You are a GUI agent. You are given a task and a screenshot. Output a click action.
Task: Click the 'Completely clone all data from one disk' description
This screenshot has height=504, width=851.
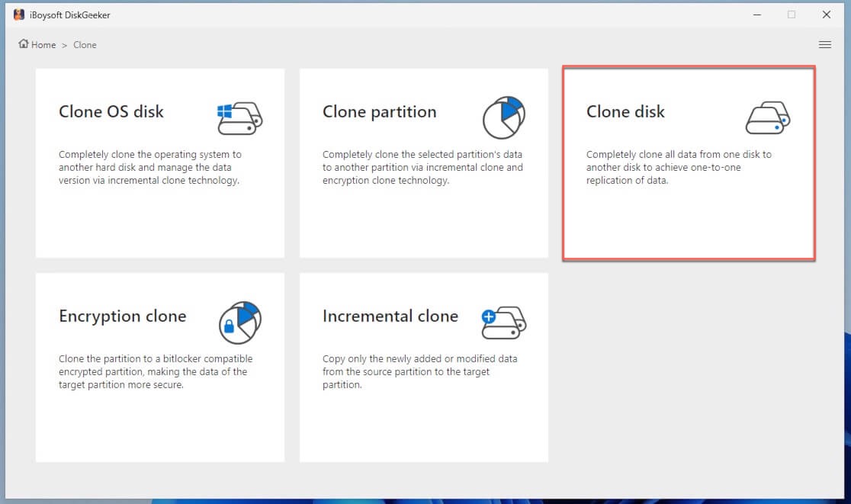click(x=679, y=167)
